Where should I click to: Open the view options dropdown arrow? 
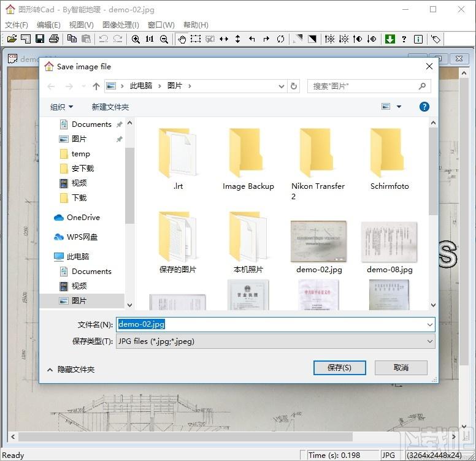tap(399, 107)
